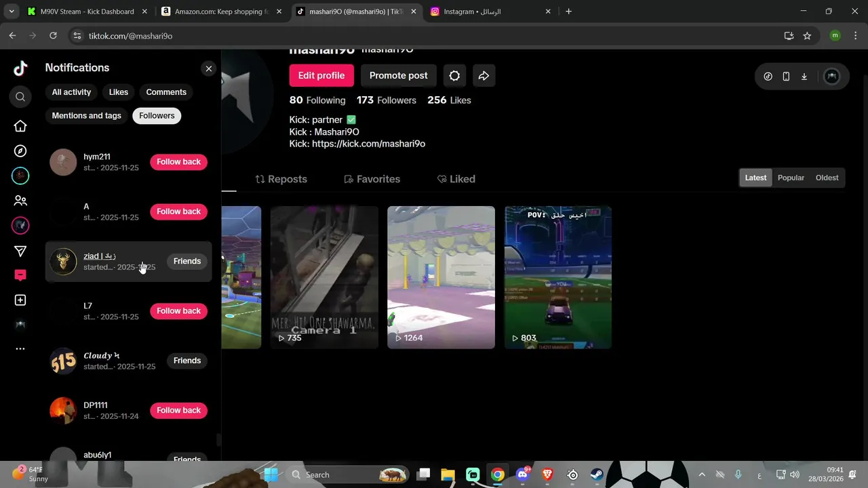Image resolution: width=868 pixels, height=488 pixels.
Task: Open the video with 735 views
Action: pos(324,277)
